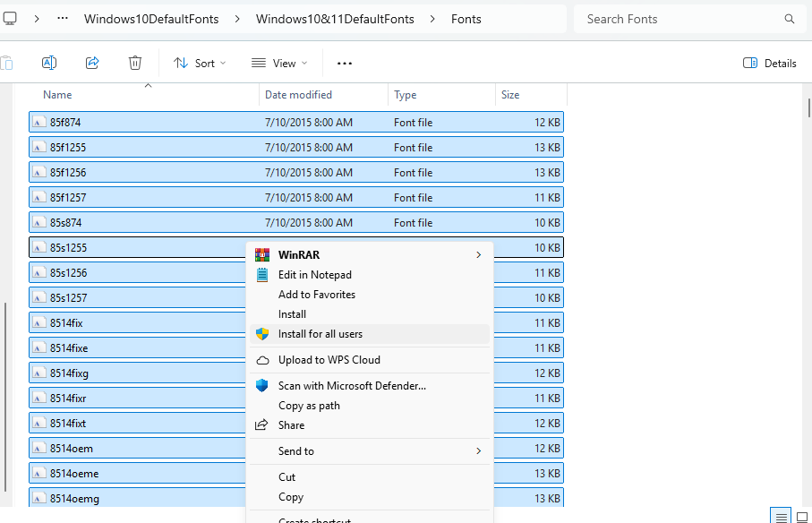Viewport: 812px width, 523px height.
Task: Choose Scan with Microsoft Defender
Action: (370, 386)
